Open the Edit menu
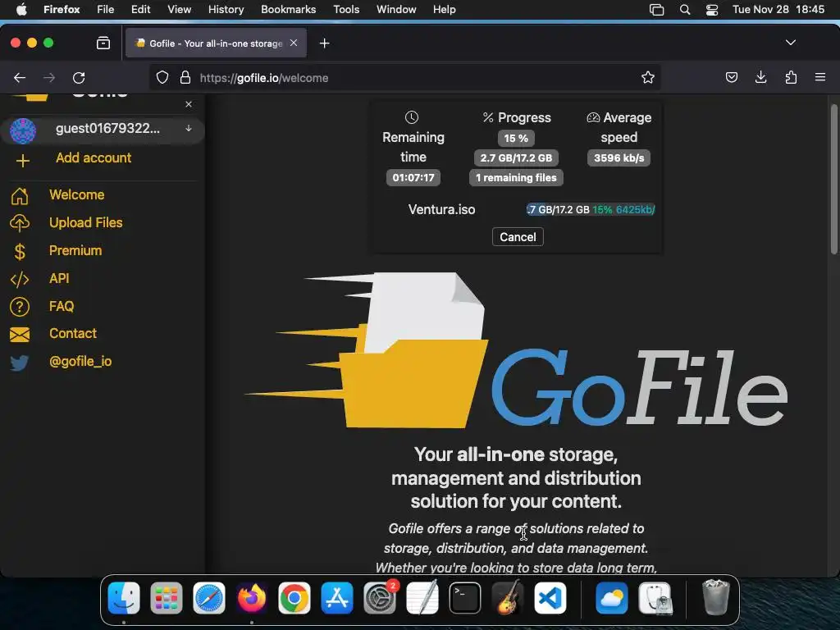This screenshot has height=630, width=840. click(x=141, y=10)
